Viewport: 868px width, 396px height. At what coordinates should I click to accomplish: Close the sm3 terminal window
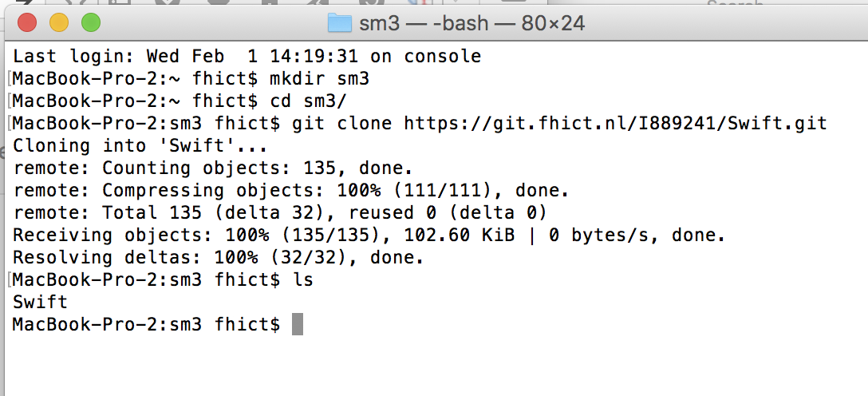(x=28, y=22)
